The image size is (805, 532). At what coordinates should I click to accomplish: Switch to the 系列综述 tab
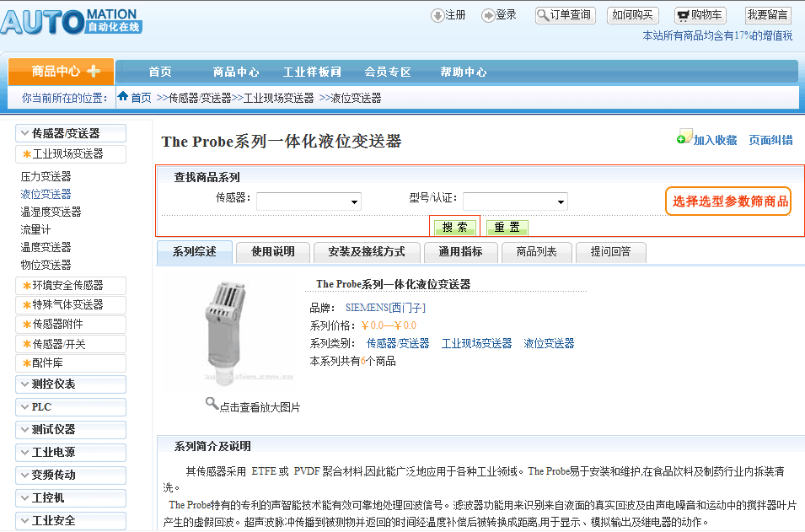195,252
